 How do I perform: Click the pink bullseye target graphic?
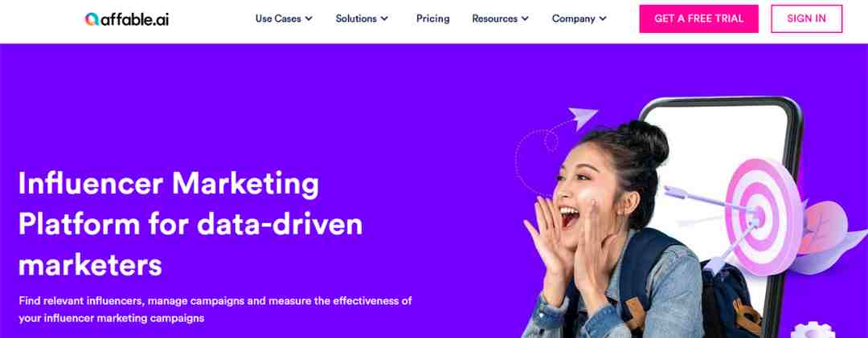(764, 217)
